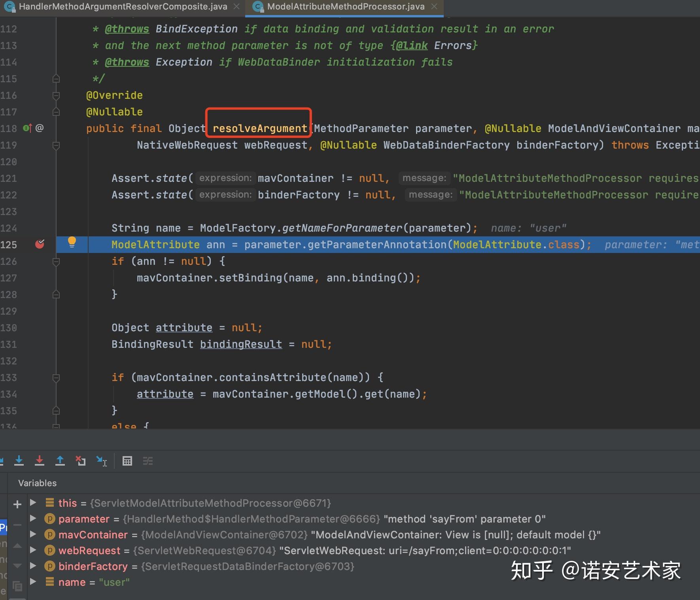This screenshot has width=700, height=600.
Task: Toggle the breakpoint on line 125
Action: tap(40, 244)
